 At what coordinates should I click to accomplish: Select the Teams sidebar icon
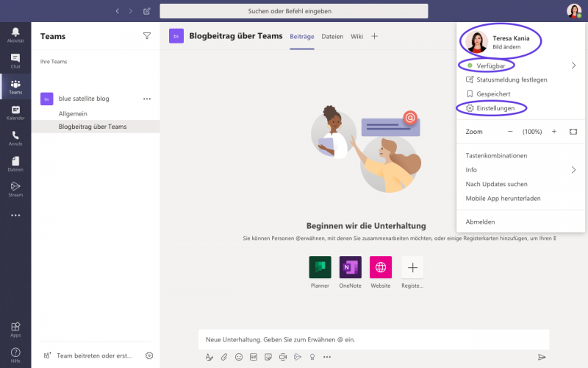click(x=15, y=87)
